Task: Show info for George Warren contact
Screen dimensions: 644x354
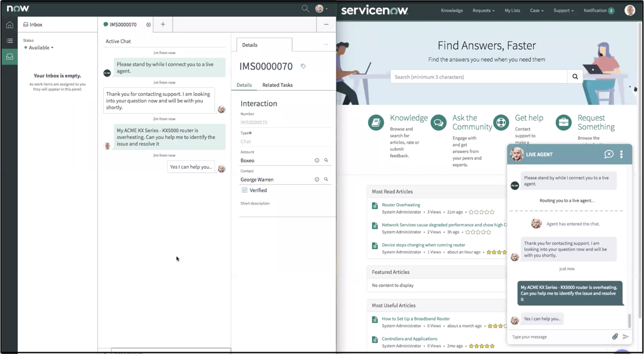Action: (x=317, y=179)
